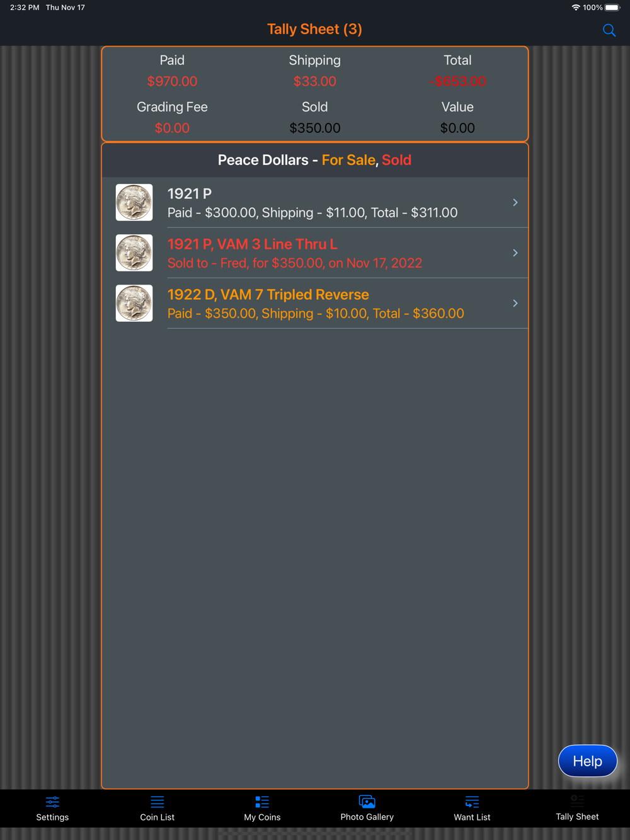Open the Want List icon
Viewport: 630px width, 840px height.
[472, 802]
